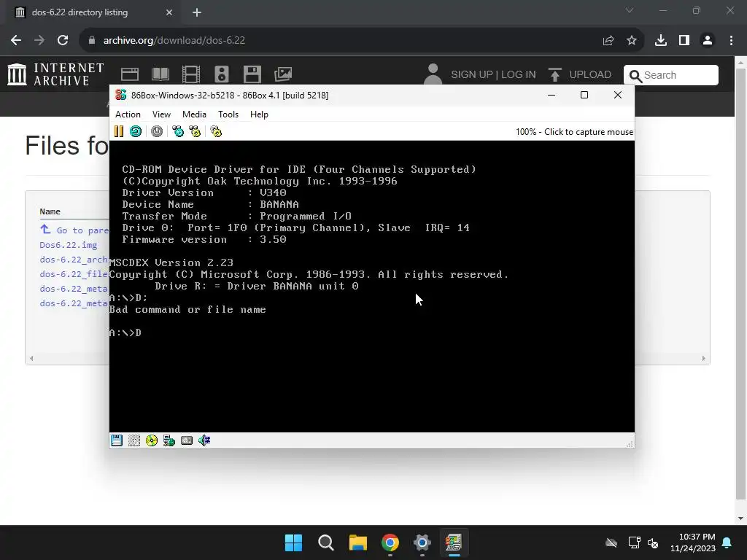Click 86Box icon in the taskbar
Image resolution: width=747 pixels, height=560 pixels.
(454, 542)
